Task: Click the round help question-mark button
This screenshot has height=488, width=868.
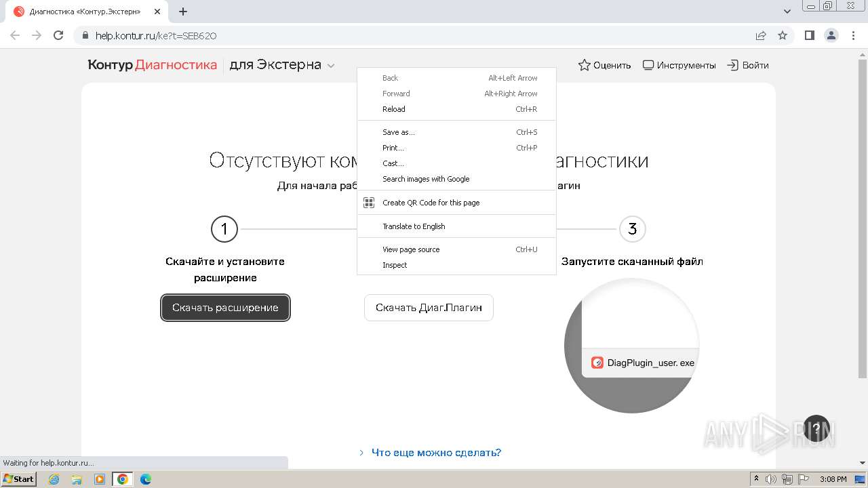Action: (x=816, y=428)
